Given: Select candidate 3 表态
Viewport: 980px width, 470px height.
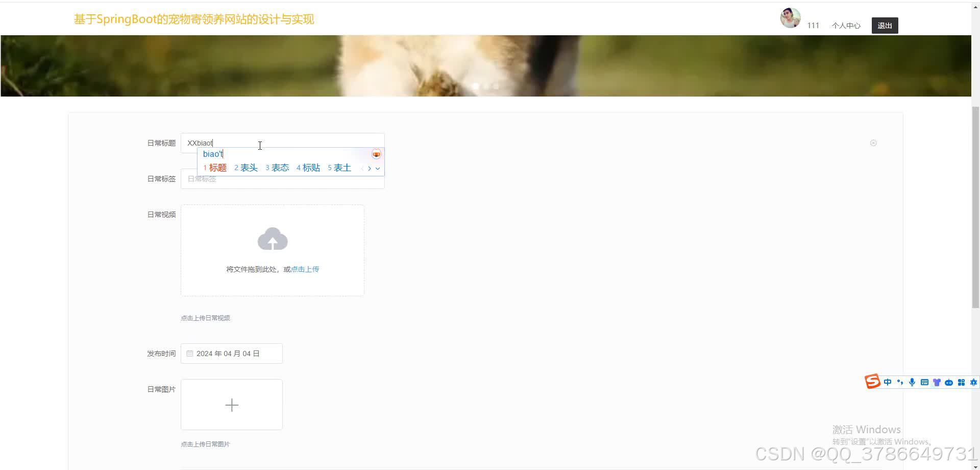Looking at the screenshot, I should coord(277,168).
